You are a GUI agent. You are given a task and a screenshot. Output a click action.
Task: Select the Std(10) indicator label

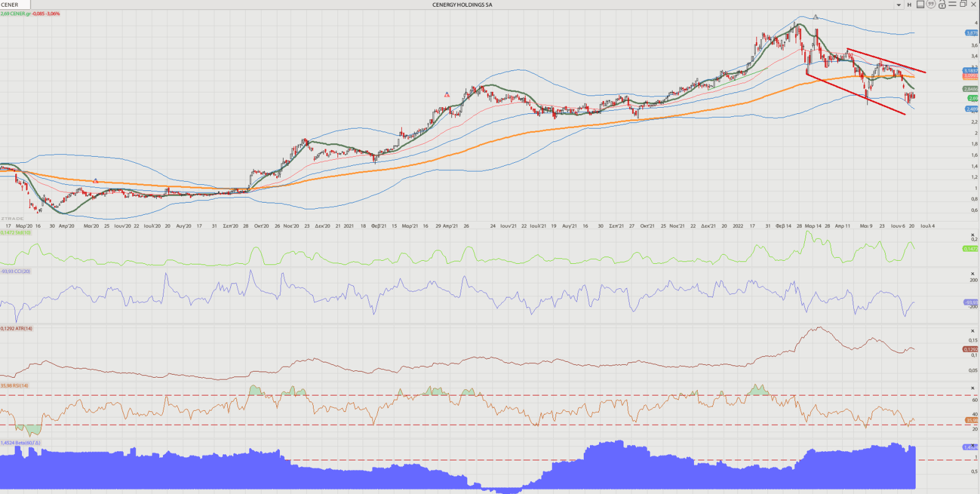(x=15, y=233)
